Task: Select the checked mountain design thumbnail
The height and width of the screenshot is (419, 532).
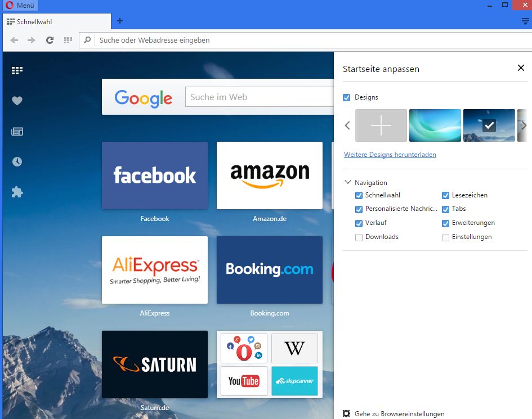Action: (x=489, y=125)
